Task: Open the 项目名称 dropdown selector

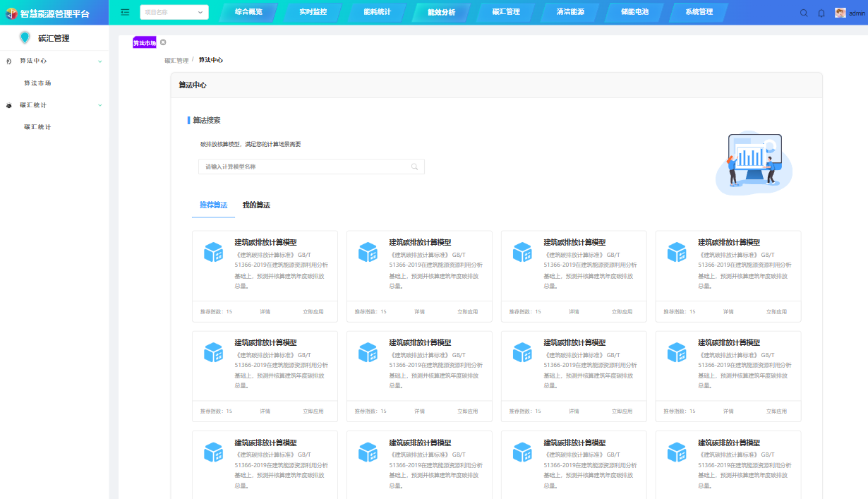Action: [x=174, y=12]
